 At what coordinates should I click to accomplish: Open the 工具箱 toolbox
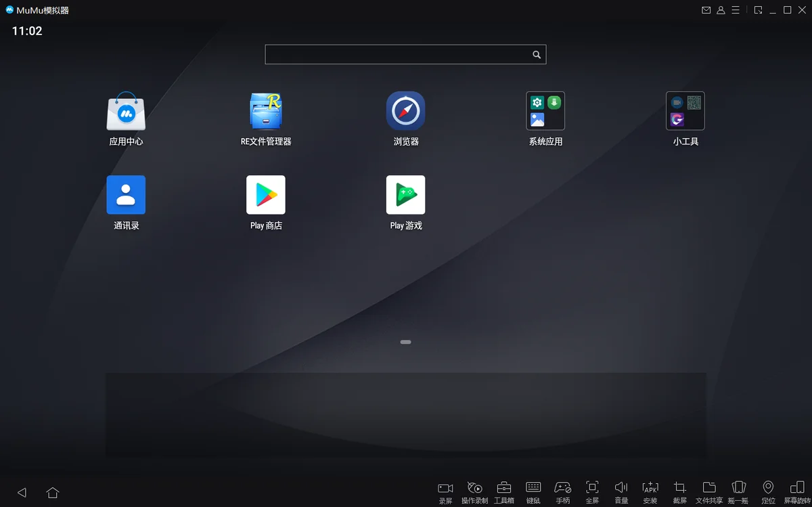pos(504,492)
